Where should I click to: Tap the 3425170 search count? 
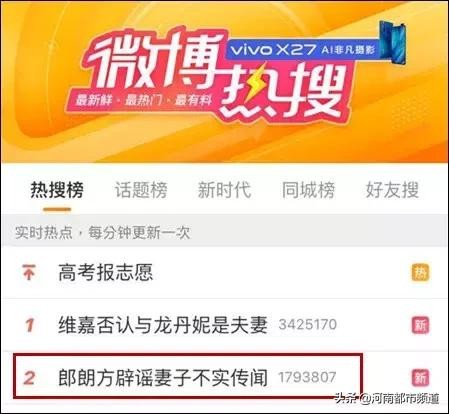click(308, 325)
